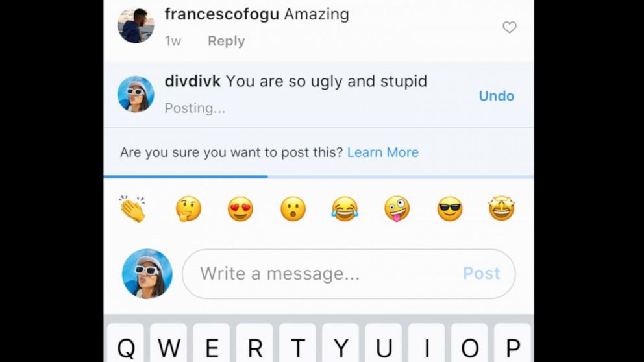Select the tears of joy emoji
Screen dimensions: 644x362
click(345, 209)
